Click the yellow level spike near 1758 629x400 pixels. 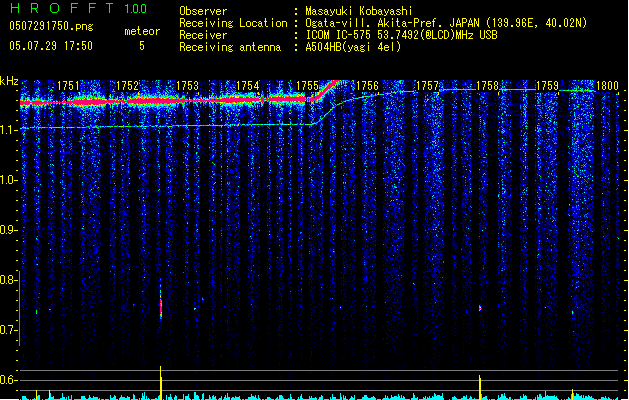pyautogui.click(x=479, y=387)
